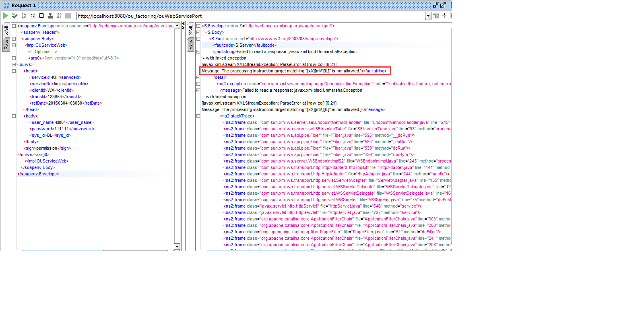
Task: Click the retDate 20160304103030 line
Action: (66, 103)
